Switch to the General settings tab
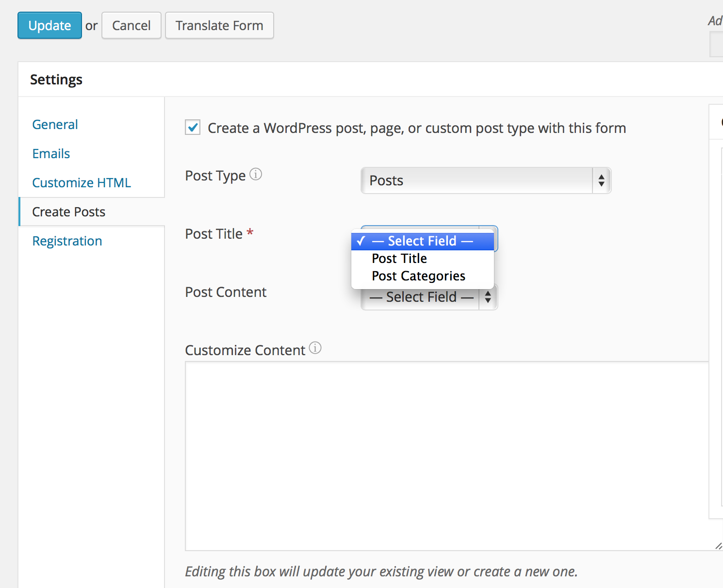Viewport: 723px width, 588px height. 55,124
